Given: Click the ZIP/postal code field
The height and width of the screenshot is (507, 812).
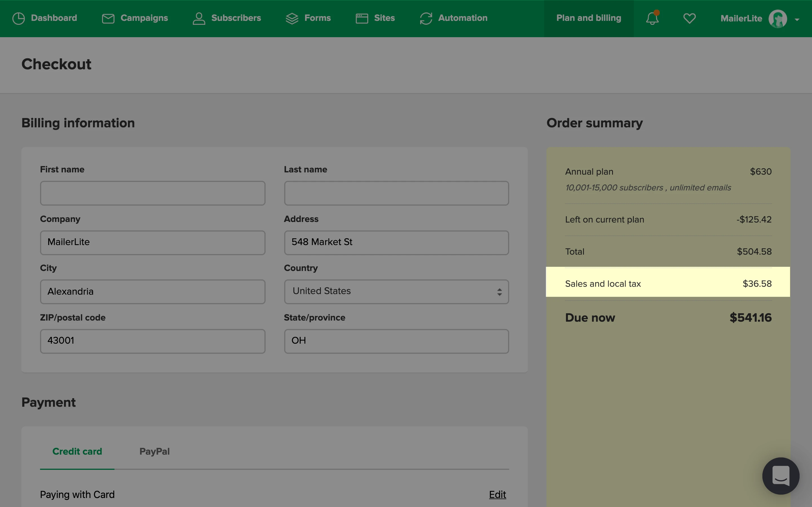Looking at the screenshot, I should (153, 341).
